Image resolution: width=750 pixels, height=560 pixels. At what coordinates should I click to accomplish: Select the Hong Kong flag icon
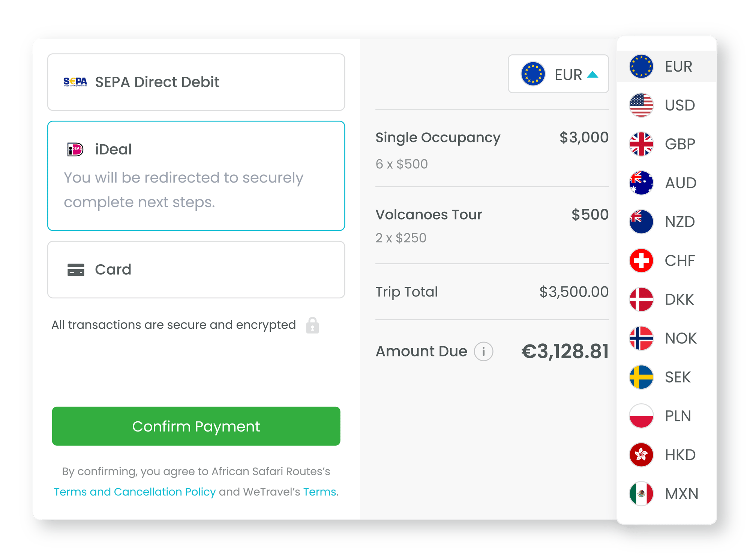click(x=641, y=455)
